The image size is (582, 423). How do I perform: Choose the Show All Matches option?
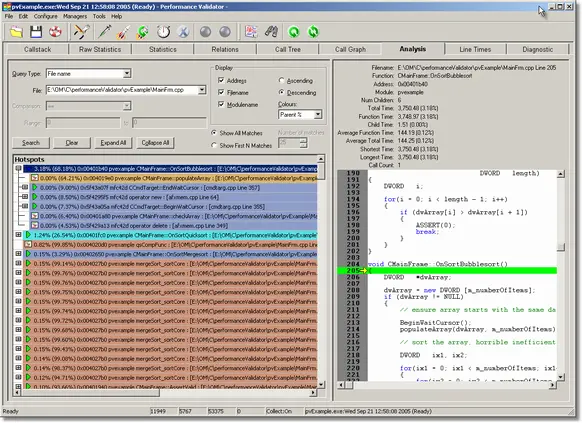click(x=214, y=132)
